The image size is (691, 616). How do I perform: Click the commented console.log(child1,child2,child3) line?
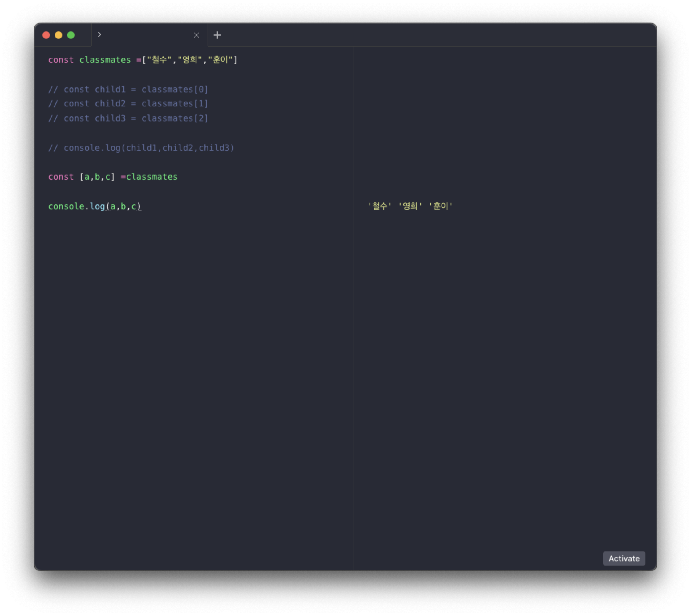[x=141, y=148]
